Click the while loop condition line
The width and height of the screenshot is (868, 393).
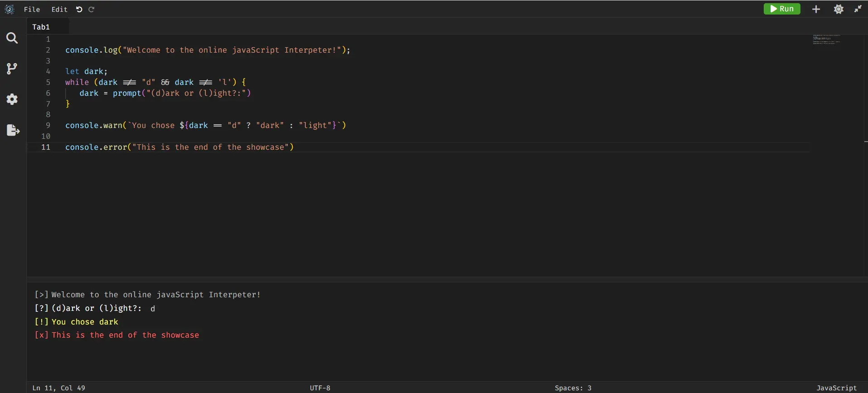[x=155, y=82]
